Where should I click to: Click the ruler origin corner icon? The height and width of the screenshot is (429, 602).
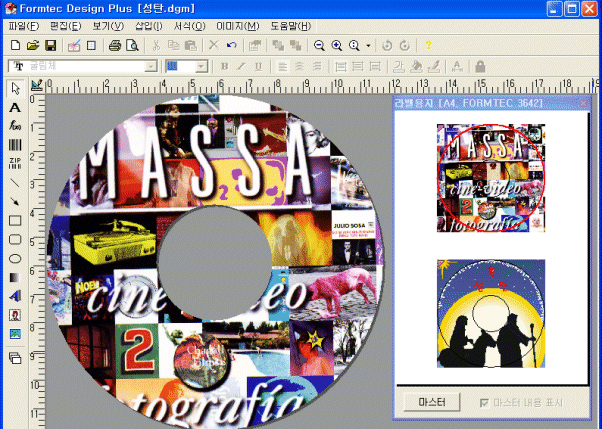(x=37, y=85)
